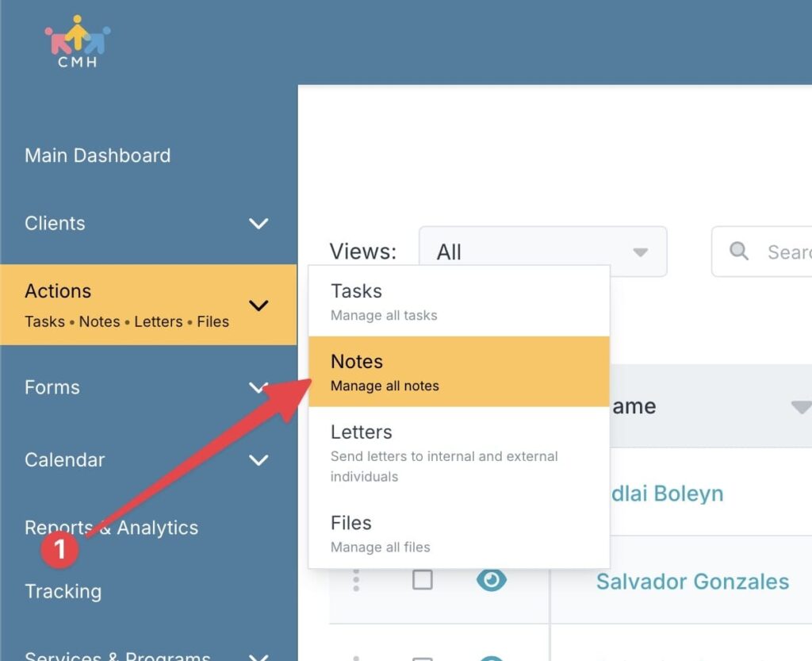Choose Files from Actions submenu
The width and height of the screenshot is (812, 661).
click(x=459, y=533)
